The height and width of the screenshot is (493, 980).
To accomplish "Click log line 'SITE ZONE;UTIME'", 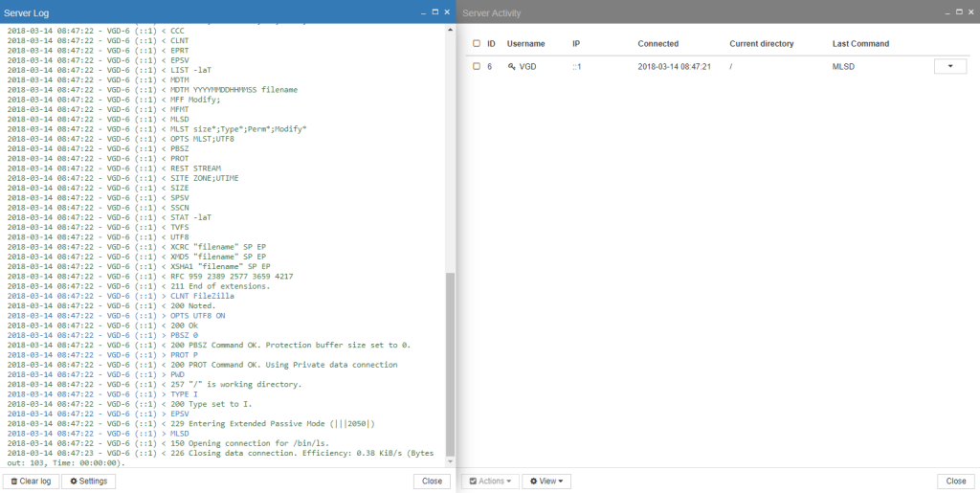I will [123, 178].
